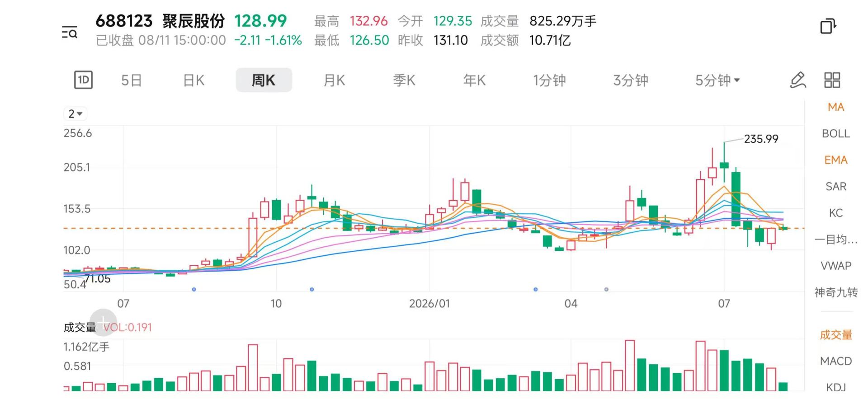
Task: Activate the pencil drawing tool
Action: tap(798, 80)
